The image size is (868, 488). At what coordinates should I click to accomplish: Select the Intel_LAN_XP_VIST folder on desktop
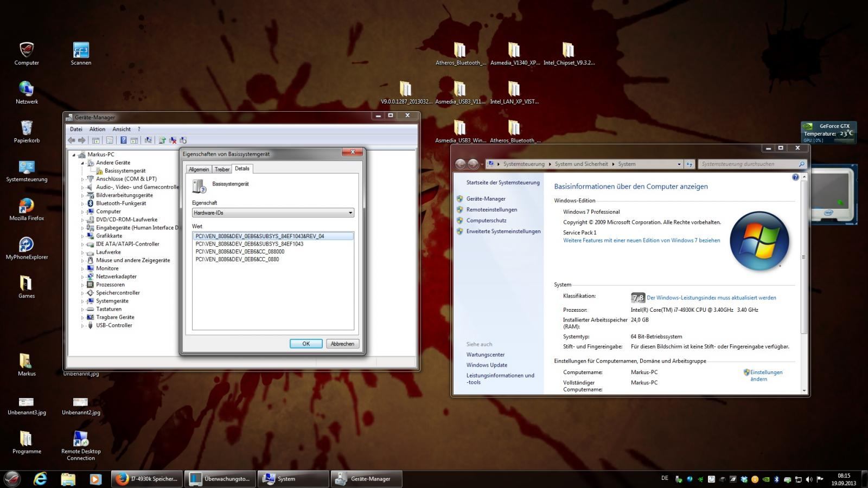tap(514, 93)
